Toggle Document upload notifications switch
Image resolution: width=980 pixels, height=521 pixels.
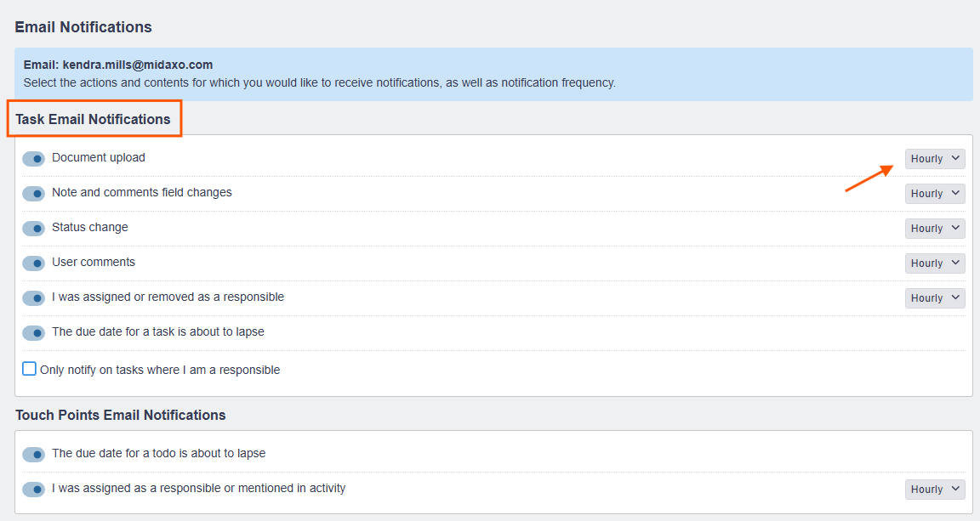34,159
